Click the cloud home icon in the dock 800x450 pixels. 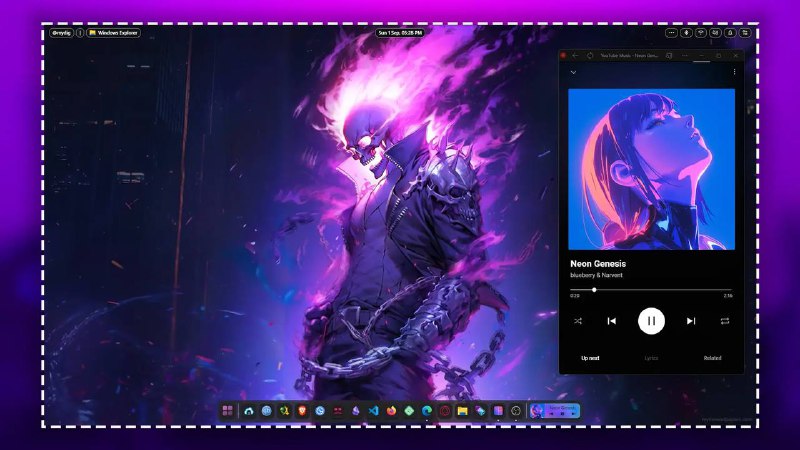249,411
